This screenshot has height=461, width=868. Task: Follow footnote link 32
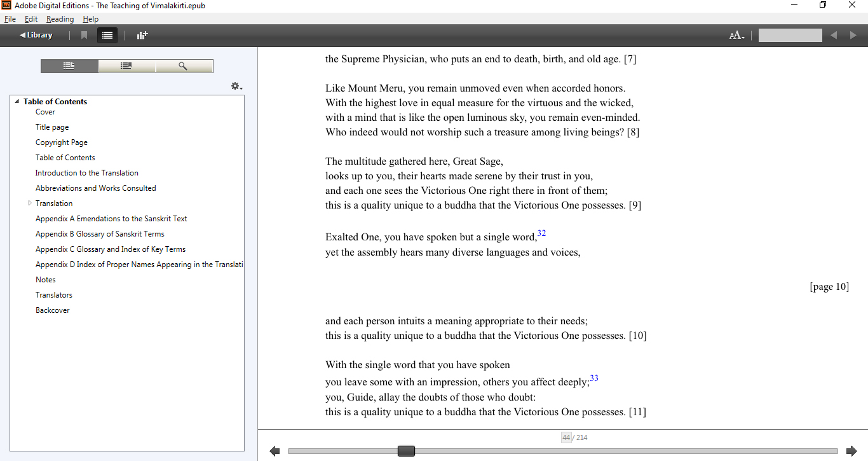(x=541, y=233)
